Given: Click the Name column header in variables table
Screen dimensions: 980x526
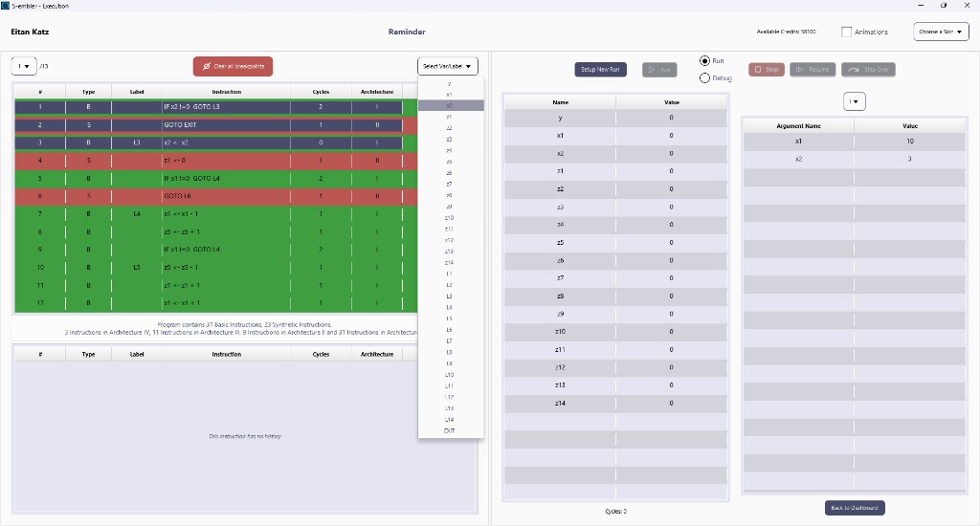Looking at the screenshot, I should click(x=560, y=102).
